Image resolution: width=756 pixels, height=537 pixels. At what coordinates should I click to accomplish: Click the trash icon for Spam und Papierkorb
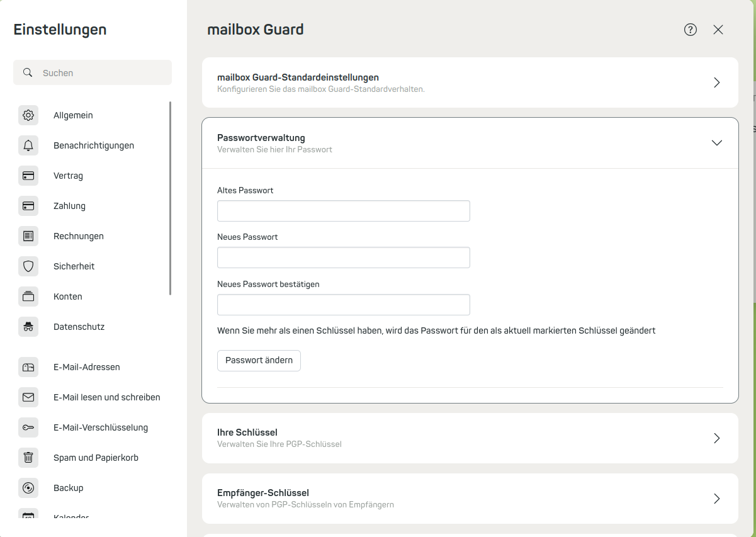click(x=28, y=458)
